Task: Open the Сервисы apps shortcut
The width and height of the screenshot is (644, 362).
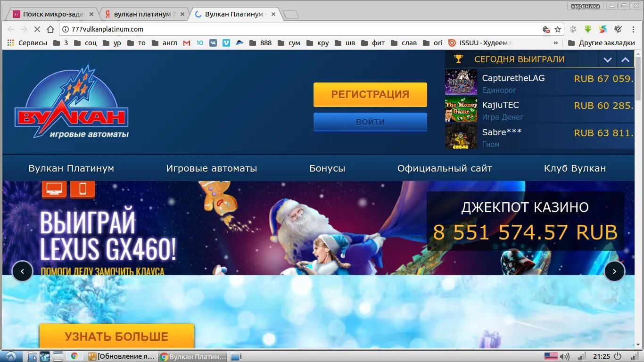Action: [27, 43]
